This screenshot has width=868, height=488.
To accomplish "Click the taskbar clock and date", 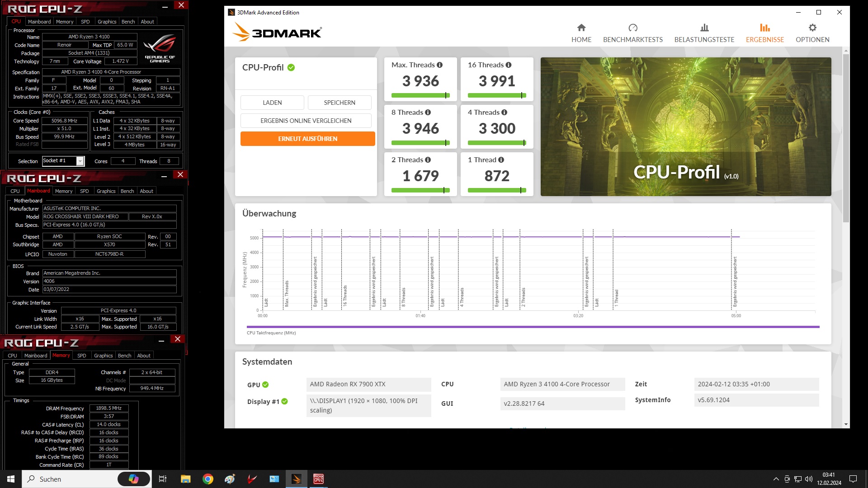I will (829, 479).
